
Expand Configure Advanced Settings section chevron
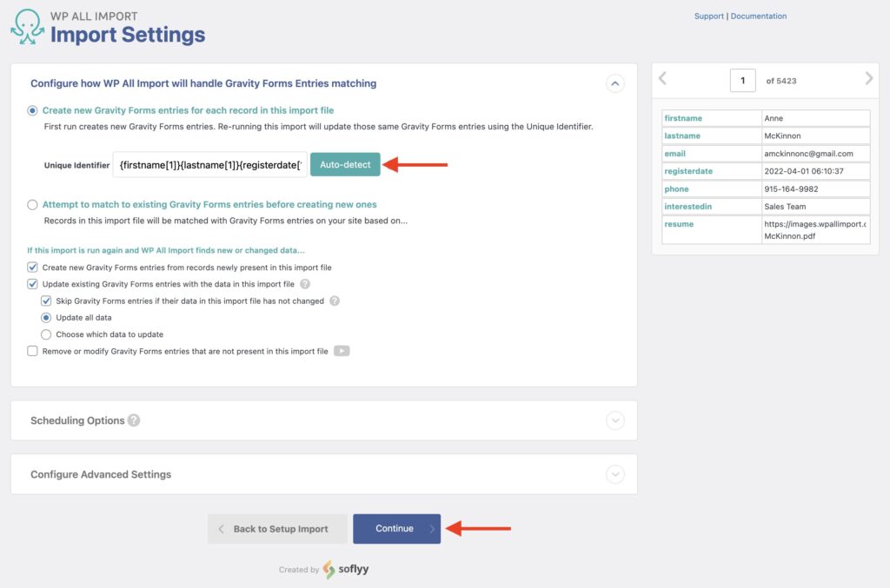point(614,474)
